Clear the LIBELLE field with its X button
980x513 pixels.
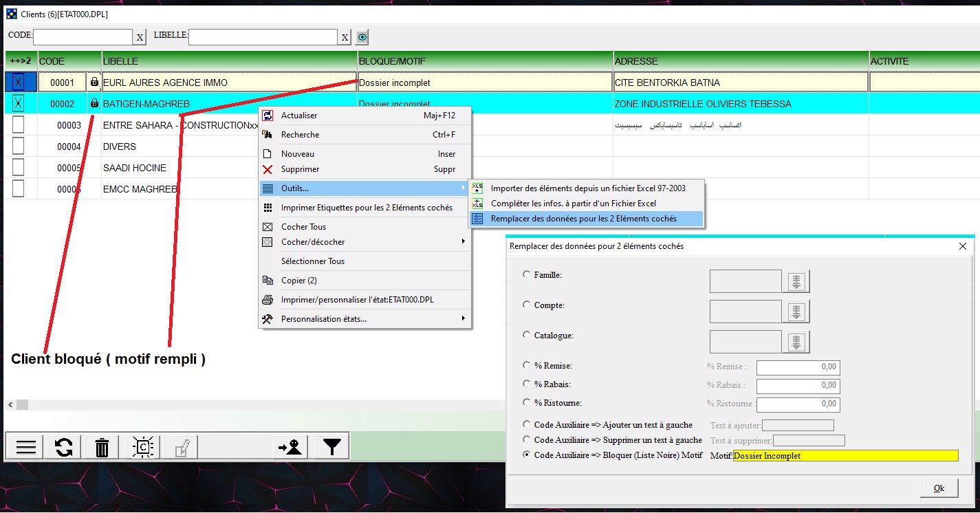(x=345, y=37)
